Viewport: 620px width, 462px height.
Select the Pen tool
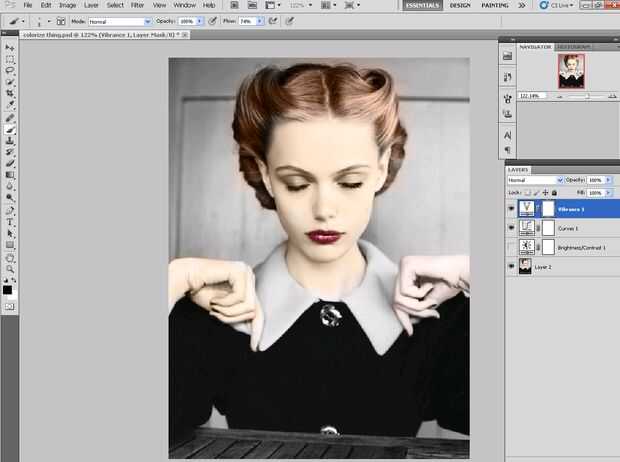[9, 211]
